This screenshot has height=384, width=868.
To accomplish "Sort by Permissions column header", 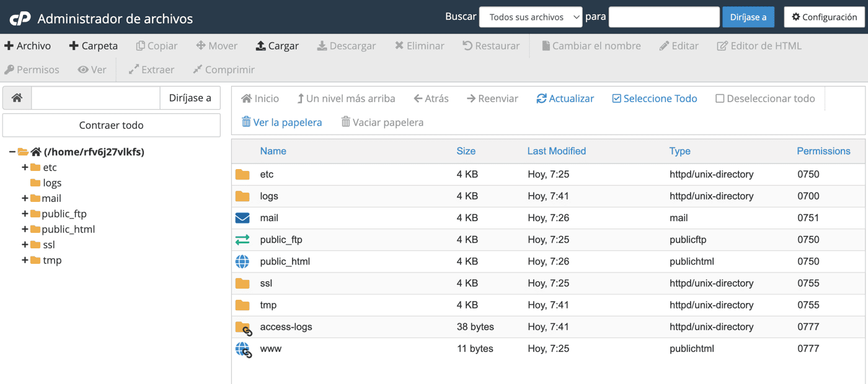I will [823, 151].
